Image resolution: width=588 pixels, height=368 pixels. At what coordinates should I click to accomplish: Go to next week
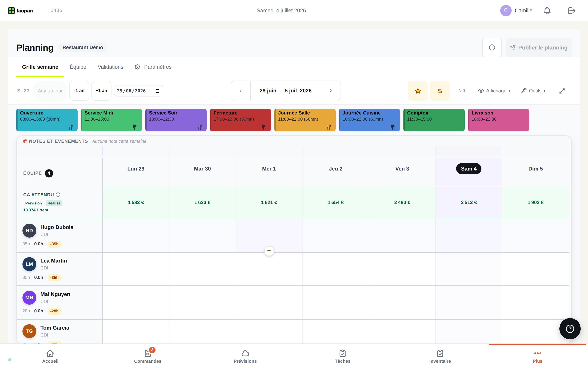331,91
